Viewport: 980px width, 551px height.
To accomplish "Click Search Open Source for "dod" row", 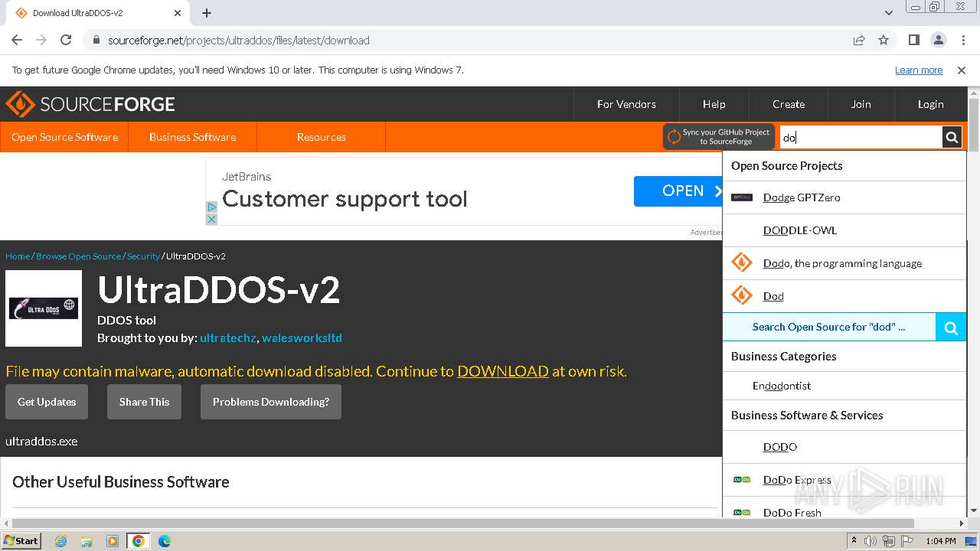I will coord(829,327).
